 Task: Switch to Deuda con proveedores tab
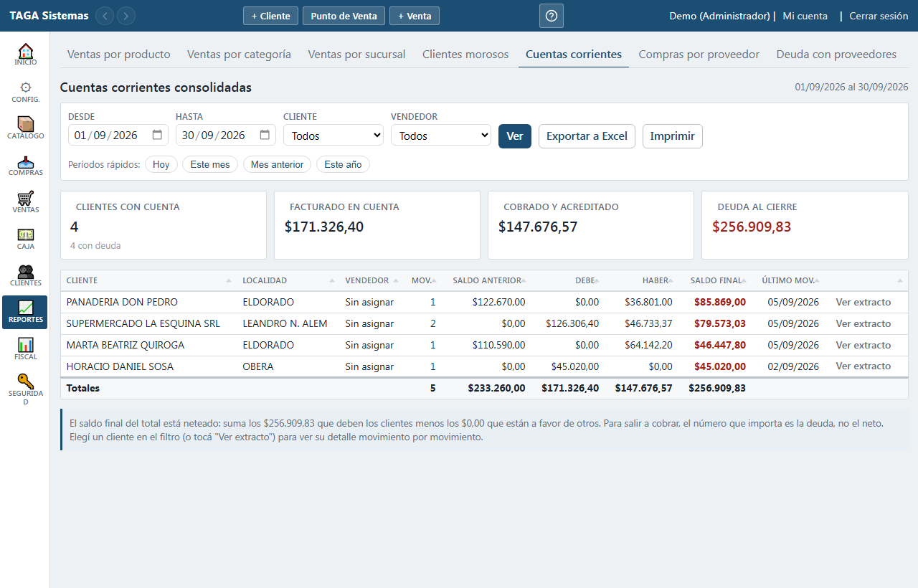pos(836,54)
